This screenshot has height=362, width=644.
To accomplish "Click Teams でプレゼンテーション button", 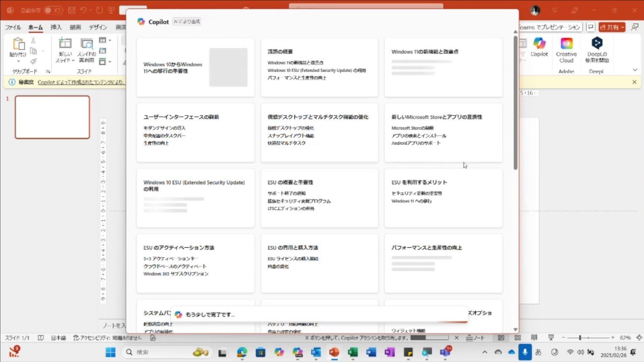I will (x=551, y=27).
